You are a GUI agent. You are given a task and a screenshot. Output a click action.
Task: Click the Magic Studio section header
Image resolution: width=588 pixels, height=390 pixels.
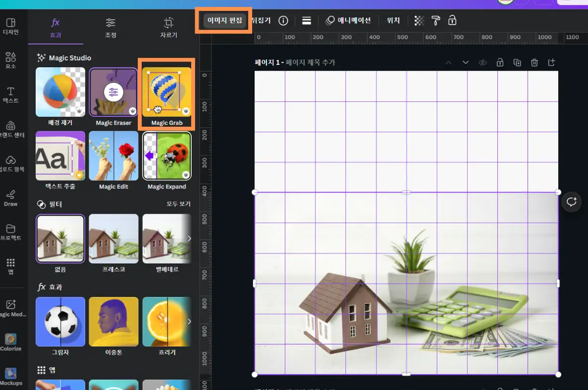(x=64, y=58)
